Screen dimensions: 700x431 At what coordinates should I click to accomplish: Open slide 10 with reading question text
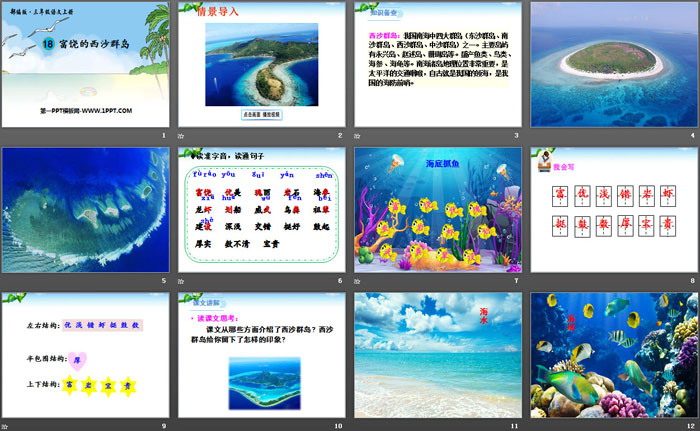tap(262, 355)
